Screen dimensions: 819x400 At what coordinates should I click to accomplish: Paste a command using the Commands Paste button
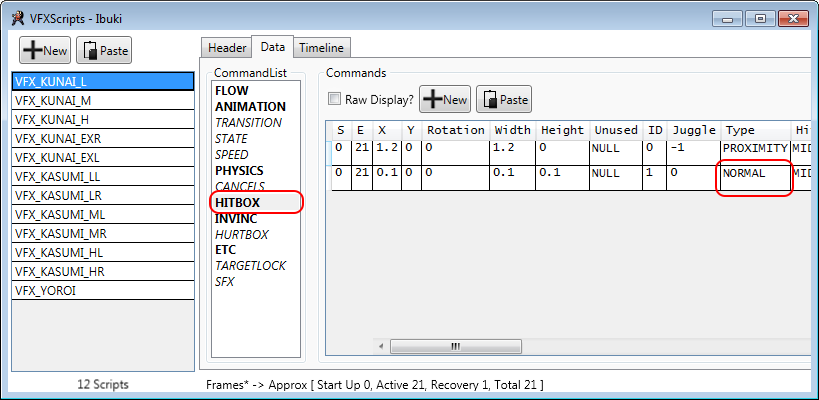click(x=504, y=99)
